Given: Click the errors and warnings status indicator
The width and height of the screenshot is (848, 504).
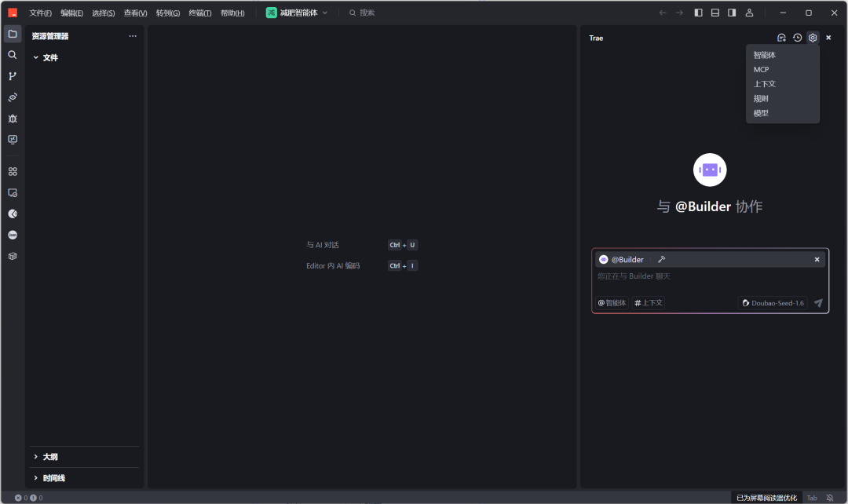Looking at the screenshot, I should 29,498.
